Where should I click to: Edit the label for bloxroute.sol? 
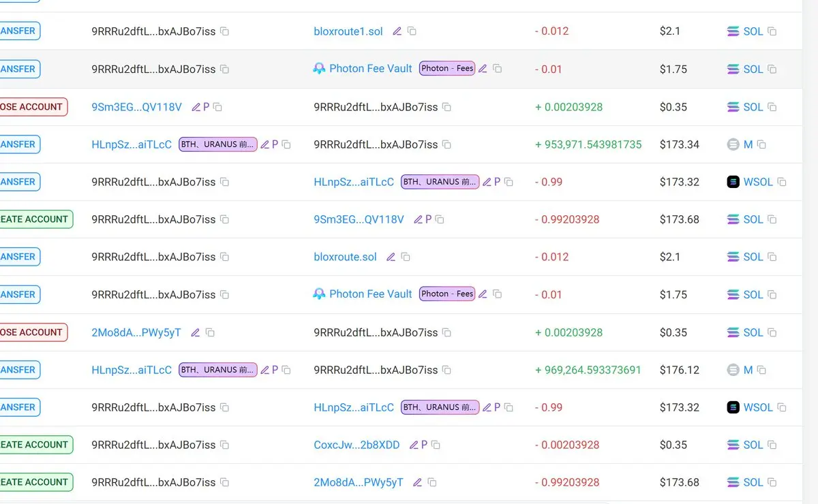tap(391, 257)
